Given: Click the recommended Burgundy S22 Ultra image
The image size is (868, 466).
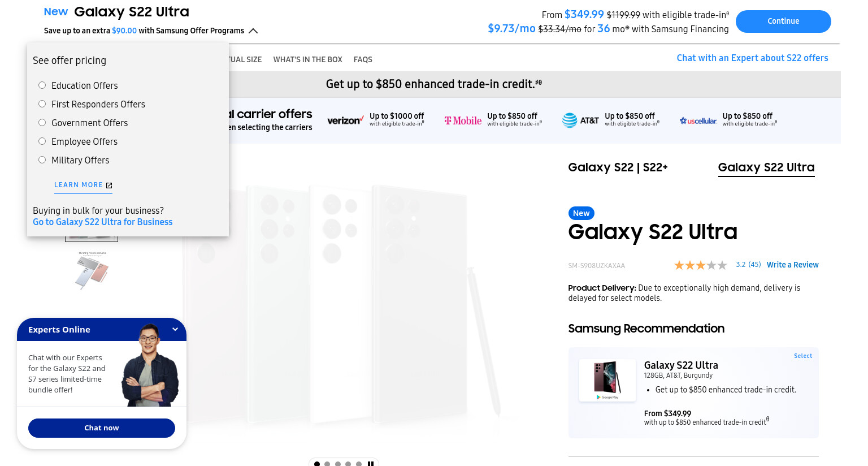Looking at the screenshot, I should click(x=607, y=380).
